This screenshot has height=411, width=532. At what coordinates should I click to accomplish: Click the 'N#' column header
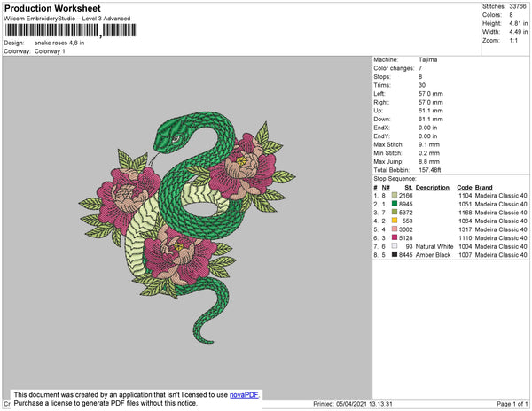[x=386, y=188]
